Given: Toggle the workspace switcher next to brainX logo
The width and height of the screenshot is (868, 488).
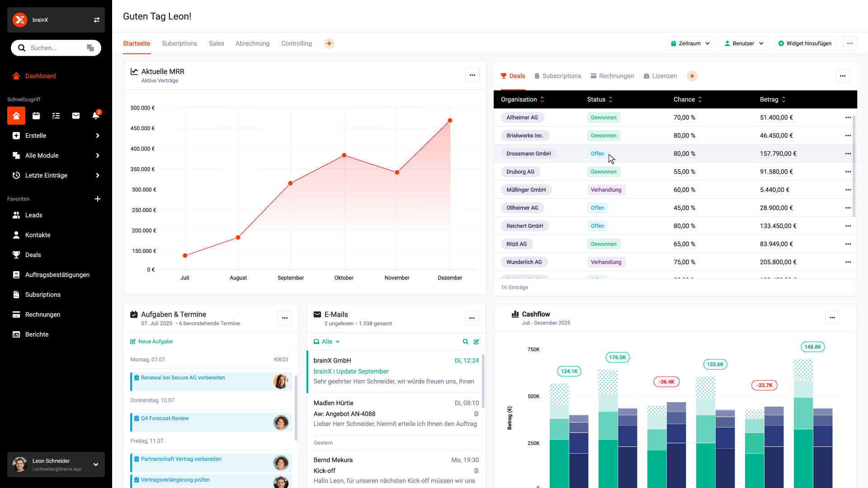Looking at the screenshot, I should (96, 19).
